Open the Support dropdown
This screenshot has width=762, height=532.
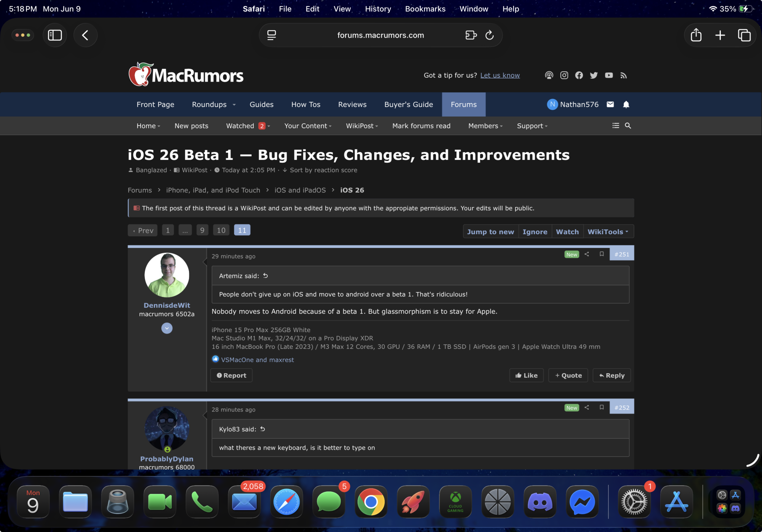pyautogui.click(x=532, y=126)
